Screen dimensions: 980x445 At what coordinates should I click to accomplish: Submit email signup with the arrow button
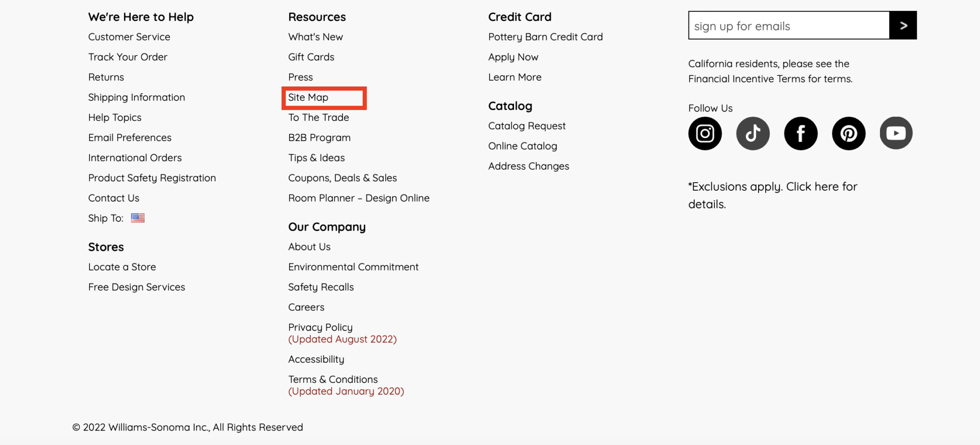point(903,25)
